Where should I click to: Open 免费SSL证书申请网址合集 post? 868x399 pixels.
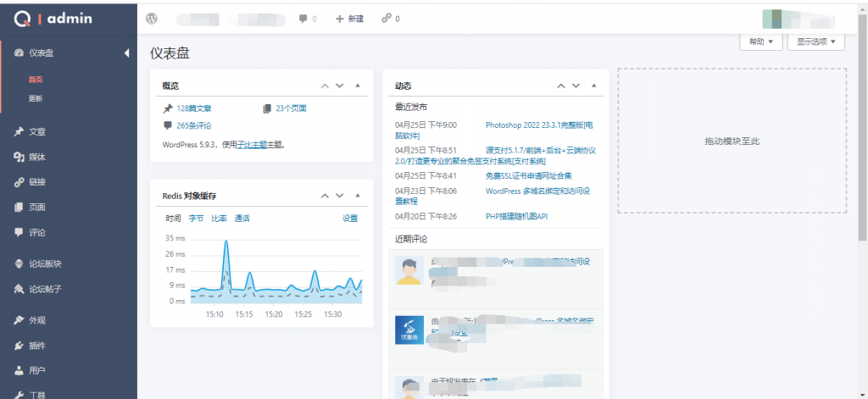(529, 176)
